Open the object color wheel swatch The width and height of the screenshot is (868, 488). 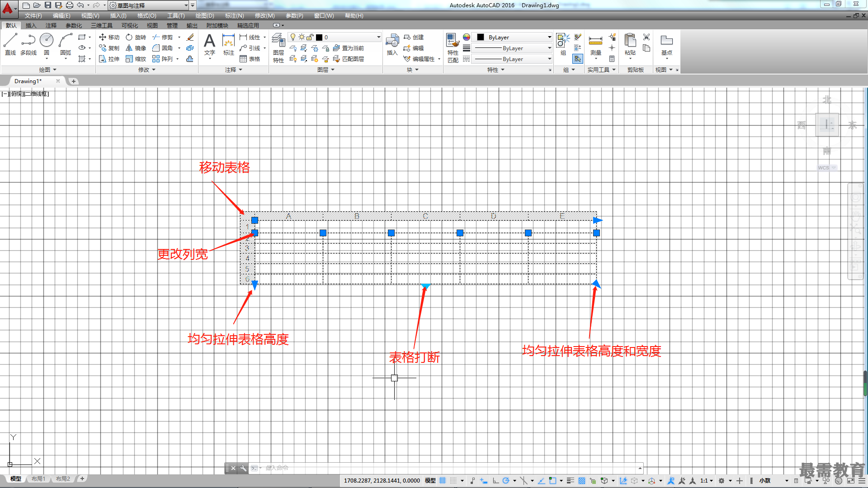click(x=467, y=37)
